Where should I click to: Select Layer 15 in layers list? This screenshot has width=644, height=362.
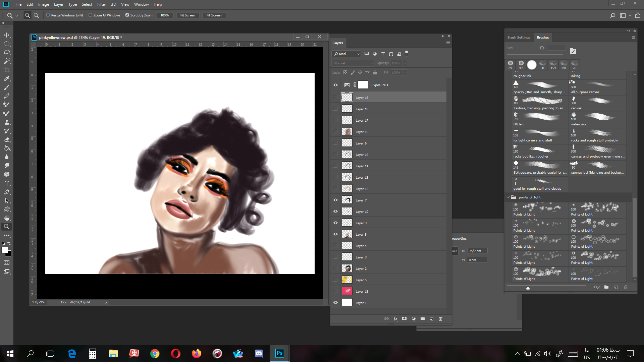tap(393, 291)
